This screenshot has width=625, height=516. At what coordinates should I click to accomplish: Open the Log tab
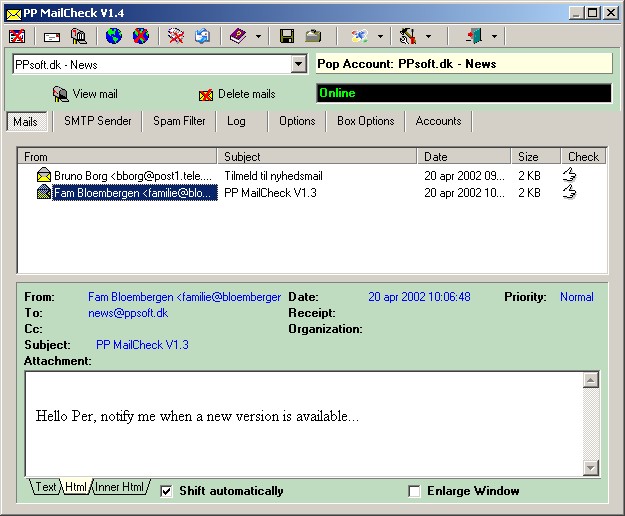pos(236,121)
